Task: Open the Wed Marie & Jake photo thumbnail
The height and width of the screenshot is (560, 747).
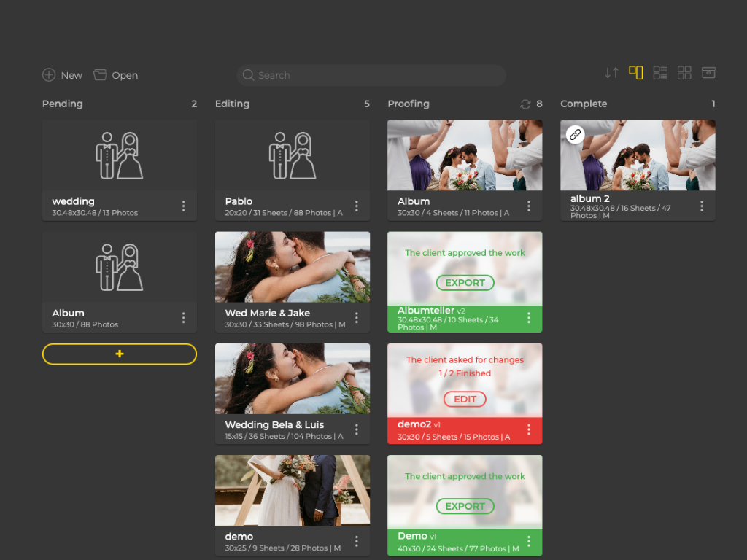Action: point(293,267)
